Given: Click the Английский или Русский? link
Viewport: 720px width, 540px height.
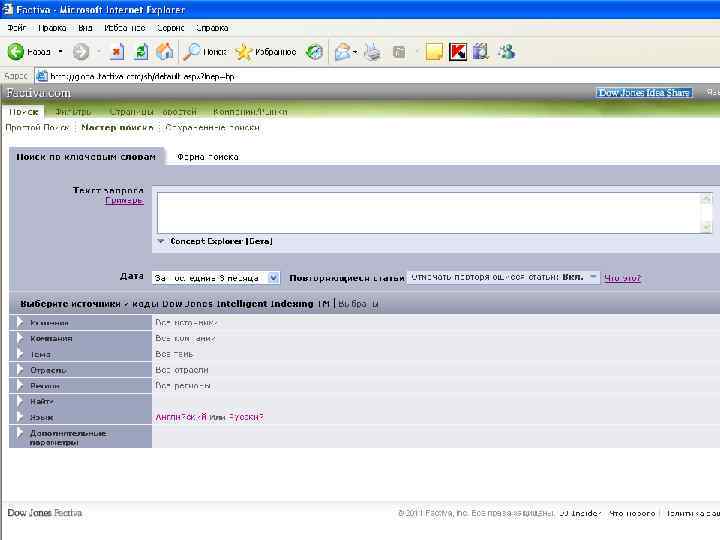Looking at the screenshot, I should click(209, 417).
